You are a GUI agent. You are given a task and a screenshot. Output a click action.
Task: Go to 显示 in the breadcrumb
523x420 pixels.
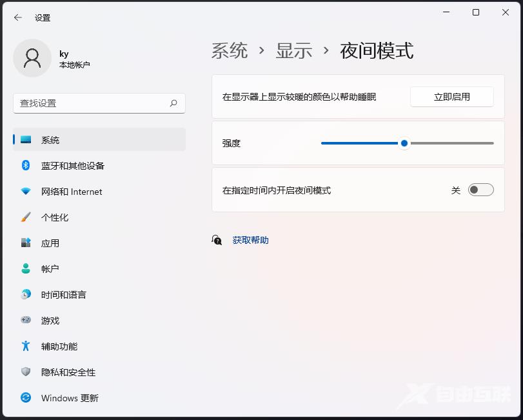coord(294,51)
